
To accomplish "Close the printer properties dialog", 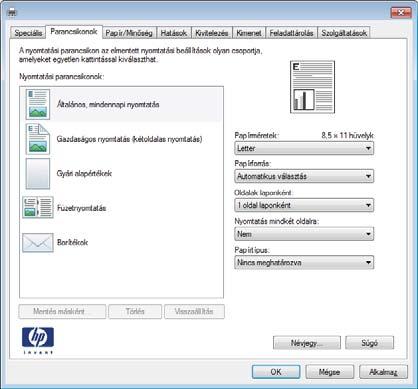I will (401, 13).
